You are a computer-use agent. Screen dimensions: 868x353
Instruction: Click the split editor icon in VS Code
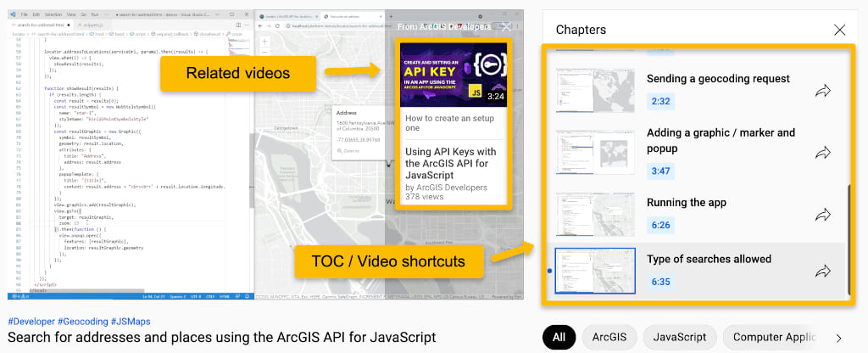238,25
